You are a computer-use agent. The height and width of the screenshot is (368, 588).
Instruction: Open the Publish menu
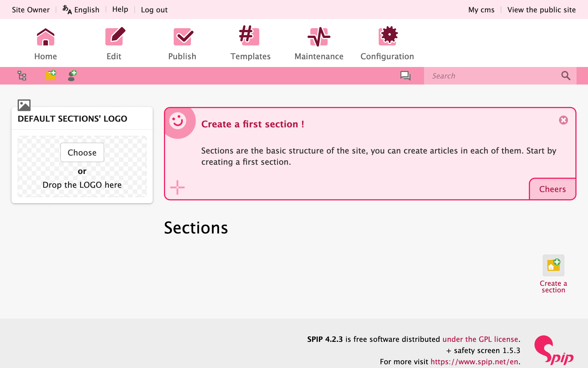[182, 44]
